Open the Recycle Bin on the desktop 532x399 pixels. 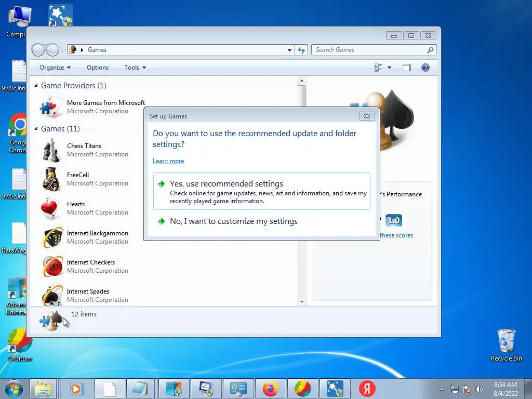coord(506,345)
